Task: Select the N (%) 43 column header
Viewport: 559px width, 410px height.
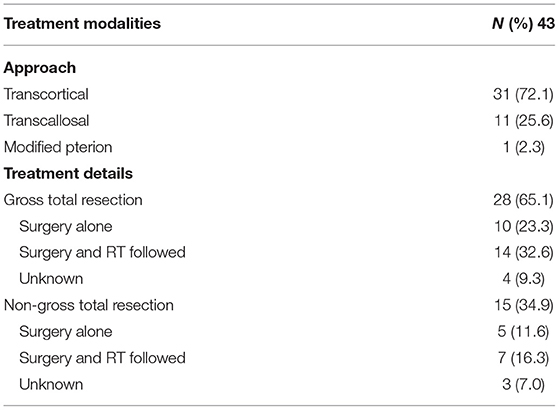Action: pyautogui.click(x=523, y=24)
